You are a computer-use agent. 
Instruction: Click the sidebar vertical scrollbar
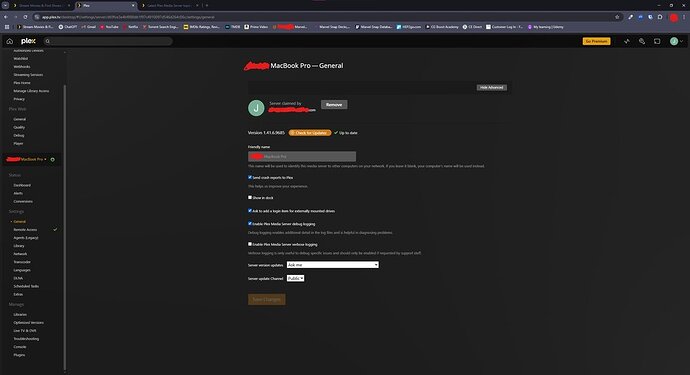click(x=65, y=227)
